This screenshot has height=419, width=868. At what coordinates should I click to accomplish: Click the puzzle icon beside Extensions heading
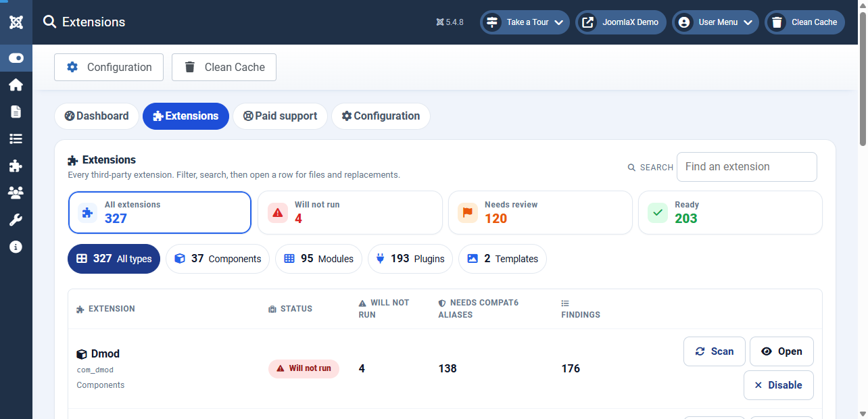(x=73, y=161)
